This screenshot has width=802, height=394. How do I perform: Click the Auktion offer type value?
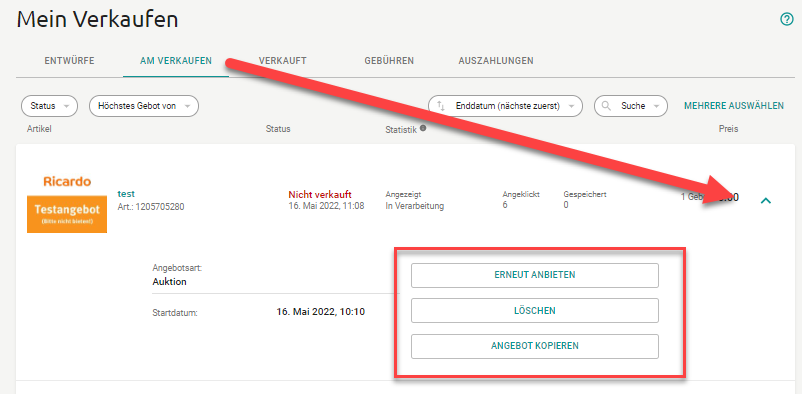click(169, 282)
